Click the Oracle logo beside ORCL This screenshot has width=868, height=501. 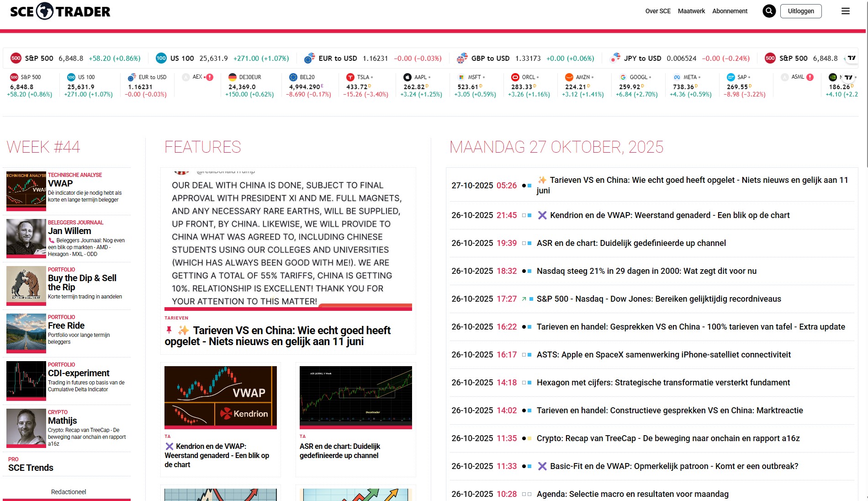click(x=515, y=77)
